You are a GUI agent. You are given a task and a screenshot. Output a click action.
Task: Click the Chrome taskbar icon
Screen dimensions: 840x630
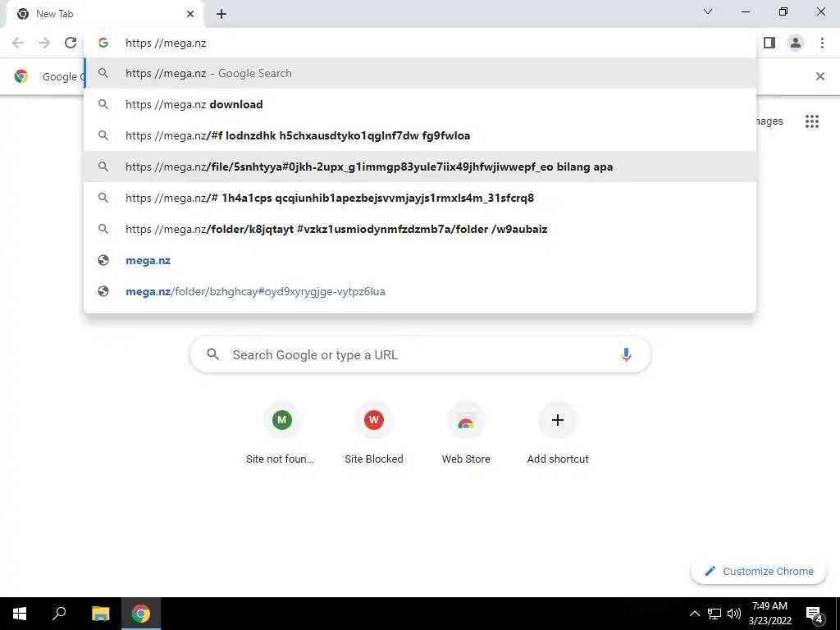tap(141, 614)
